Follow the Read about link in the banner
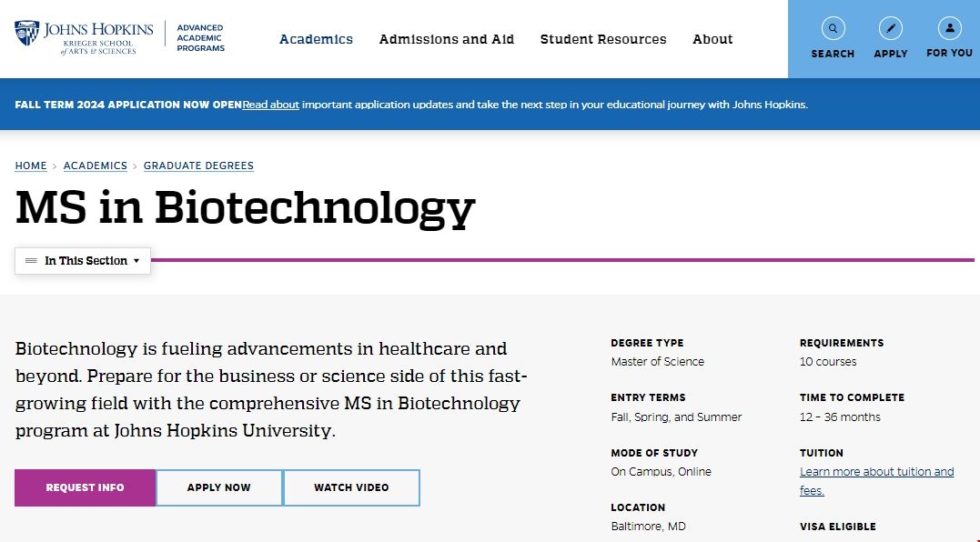Screen dimensions: 980x542 pyautogui.click(x=270, y=105)
